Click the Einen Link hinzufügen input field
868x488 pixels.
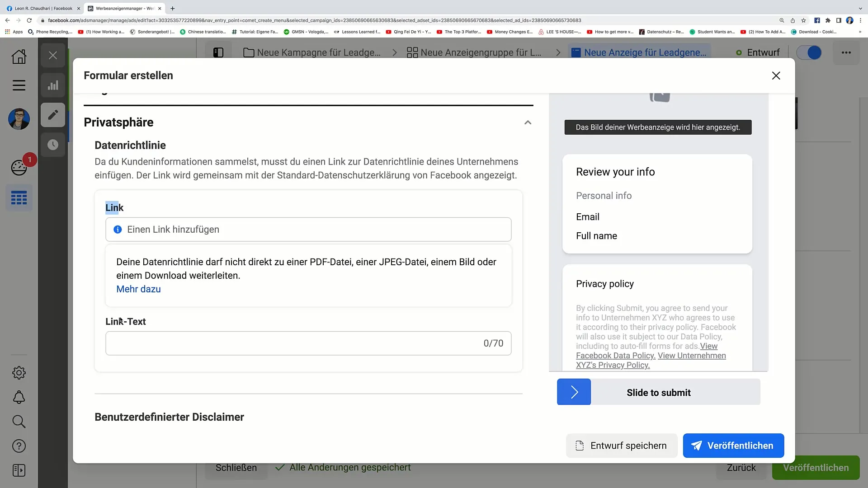pyautogui.click(x=308, y=230)
